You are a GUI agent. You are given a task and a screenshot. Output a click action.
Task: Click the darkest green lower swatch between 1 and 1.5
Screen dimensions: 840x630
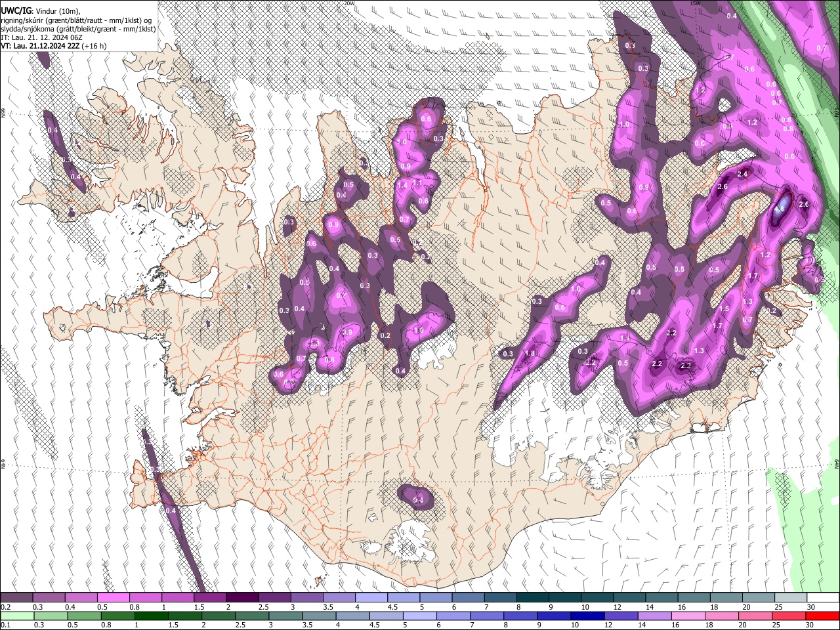151,616
